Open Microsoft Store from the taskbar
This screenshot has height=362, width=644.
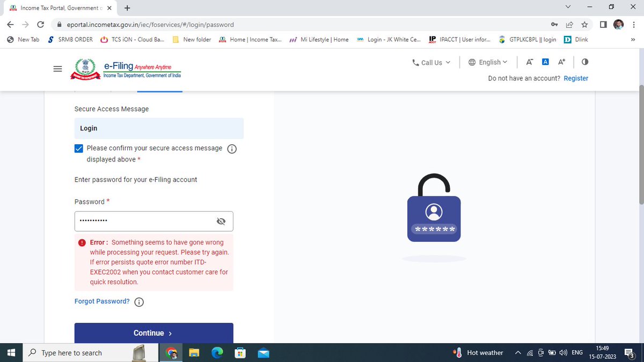(240, 353)
